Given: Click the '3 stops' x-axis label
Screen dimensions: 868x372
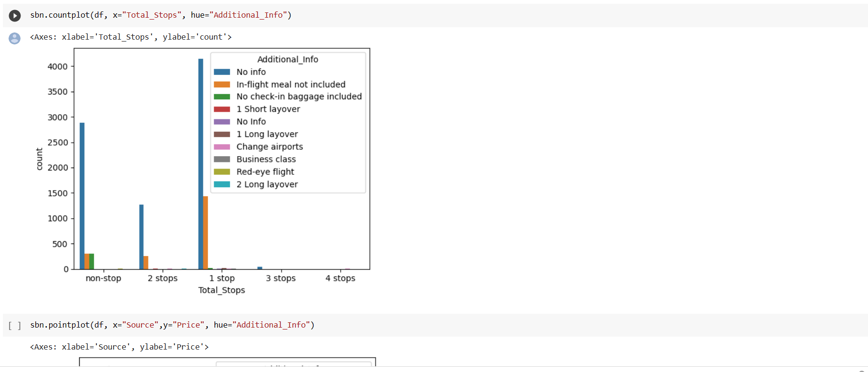Looking at the screenshot, I should point(281,278).
